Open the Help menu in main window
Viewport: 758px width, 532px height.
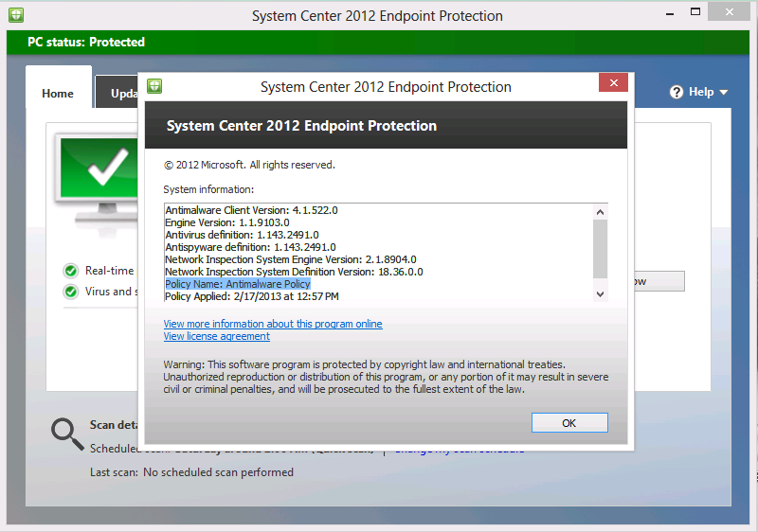pos(698,92)
